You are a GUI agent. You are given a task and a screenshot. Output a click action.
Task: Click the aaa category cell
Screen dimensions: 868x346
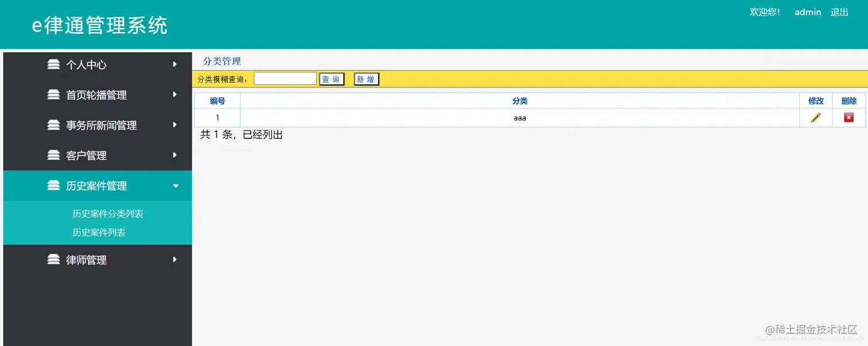(x=520, y=118)
